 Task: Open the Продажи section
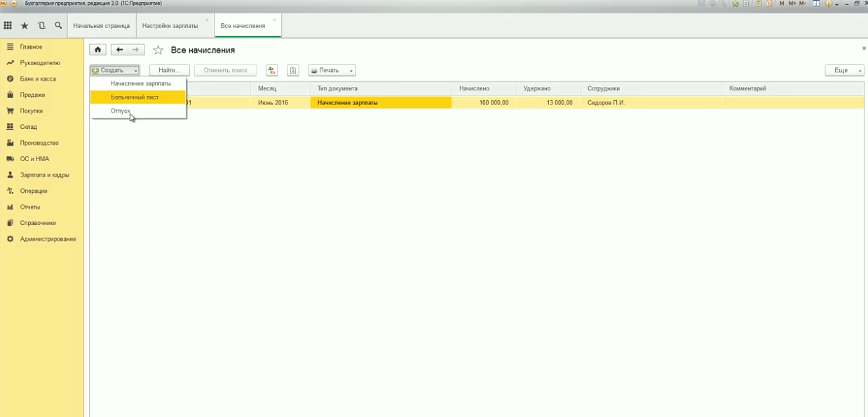[x=42, y=95]
